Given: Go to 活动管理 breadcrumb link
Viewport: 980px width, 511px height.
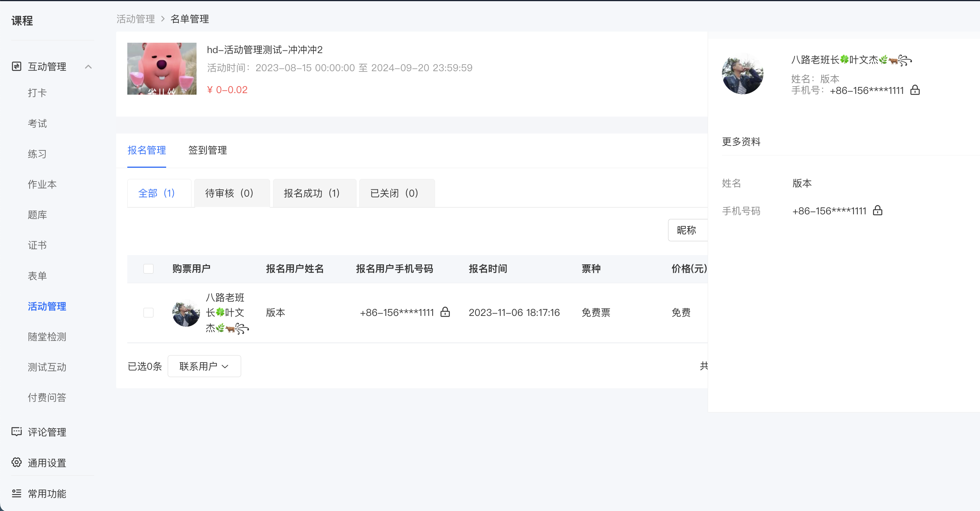Looking at the screenshot, I should [x=136, y=19].
